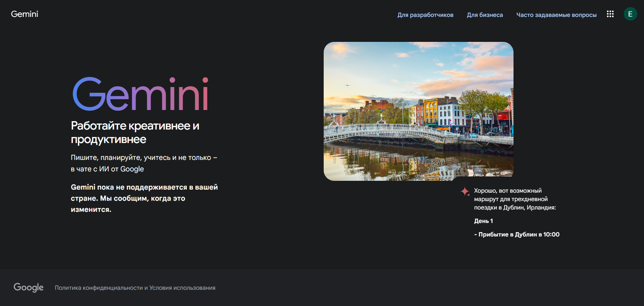The image size is (644, 306).
Task: Open the Условия использования link
Action: pos(182,288)
